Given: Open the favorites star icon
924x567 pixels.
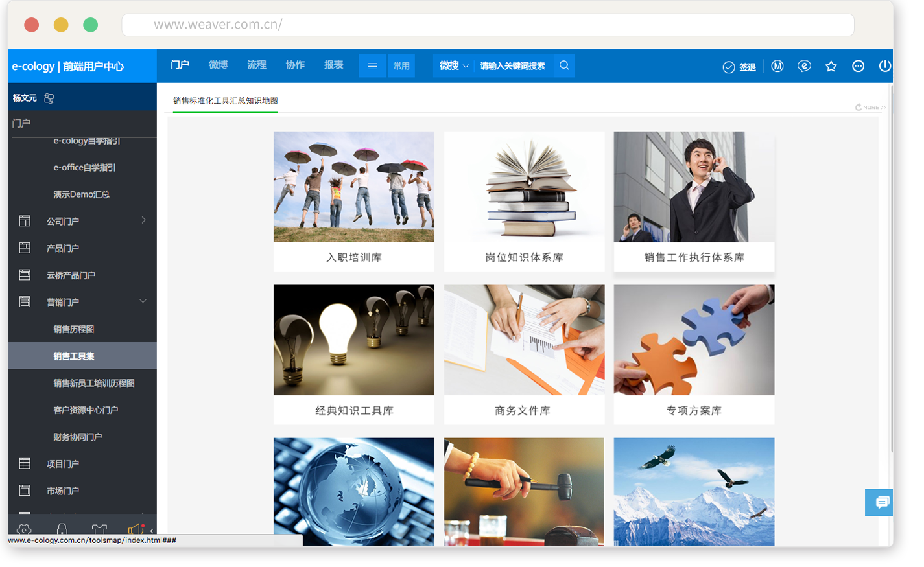Looking at the screenshot, I should coord(831,66).
